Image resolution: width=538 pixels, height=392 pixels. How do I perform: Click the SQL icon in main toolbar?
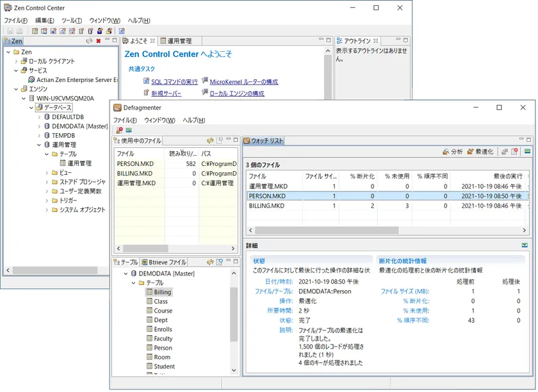pyautogui.click(x=122, y=31)
